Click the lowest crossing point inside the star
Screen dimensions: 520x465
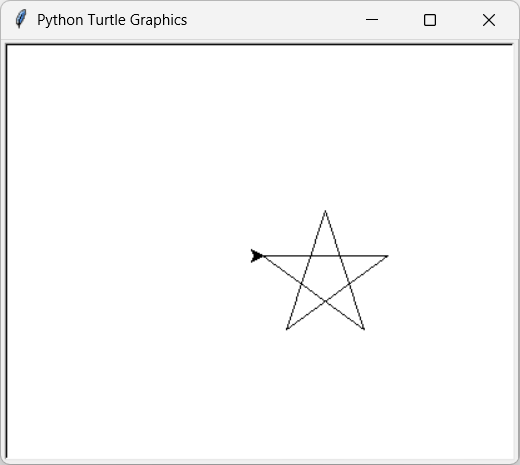(325, 301)
